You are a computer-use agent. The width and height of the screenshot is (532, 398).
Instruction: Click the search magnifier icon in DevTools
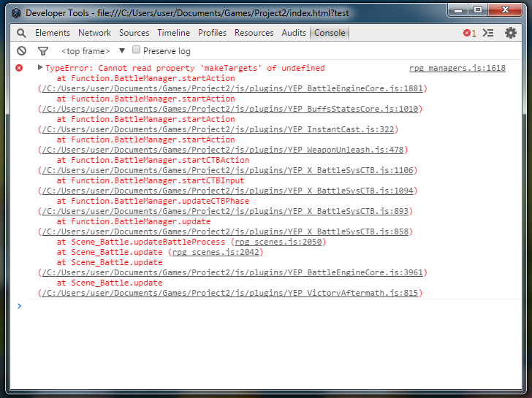coord(21,33)
